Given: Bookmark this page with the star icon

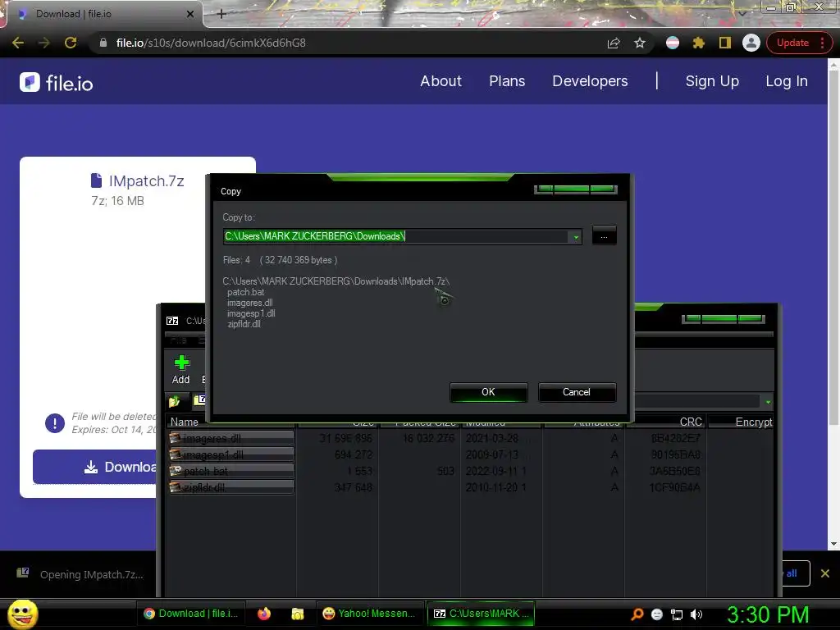Looking at the screenshot, I should (x=640, y=43).
